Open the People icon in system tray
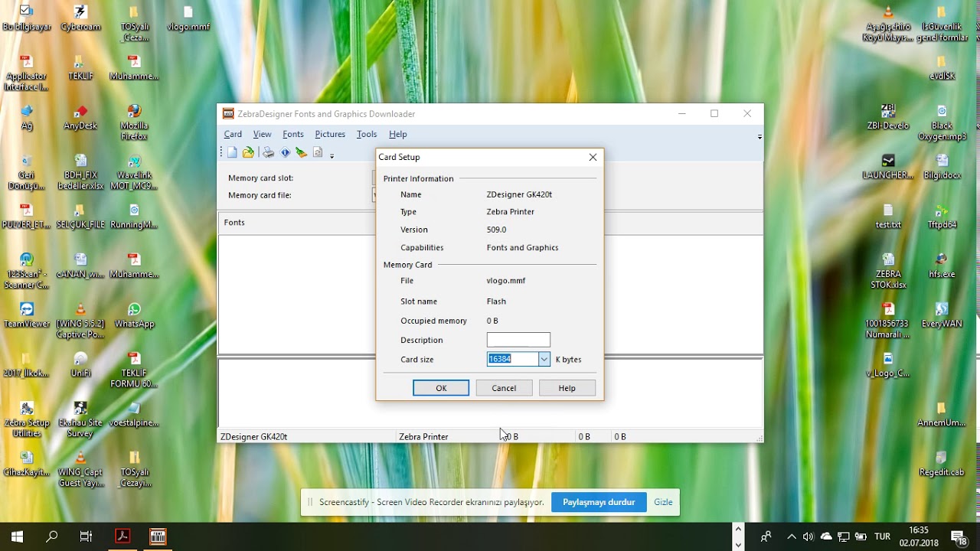980x551 pixels. point(766,536)
